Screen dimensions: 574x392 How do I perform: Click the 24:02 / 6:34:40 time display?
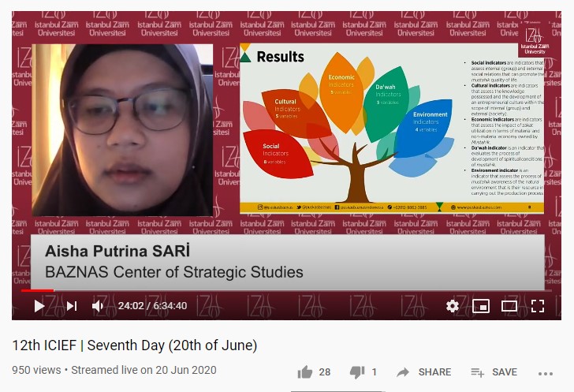152,306
